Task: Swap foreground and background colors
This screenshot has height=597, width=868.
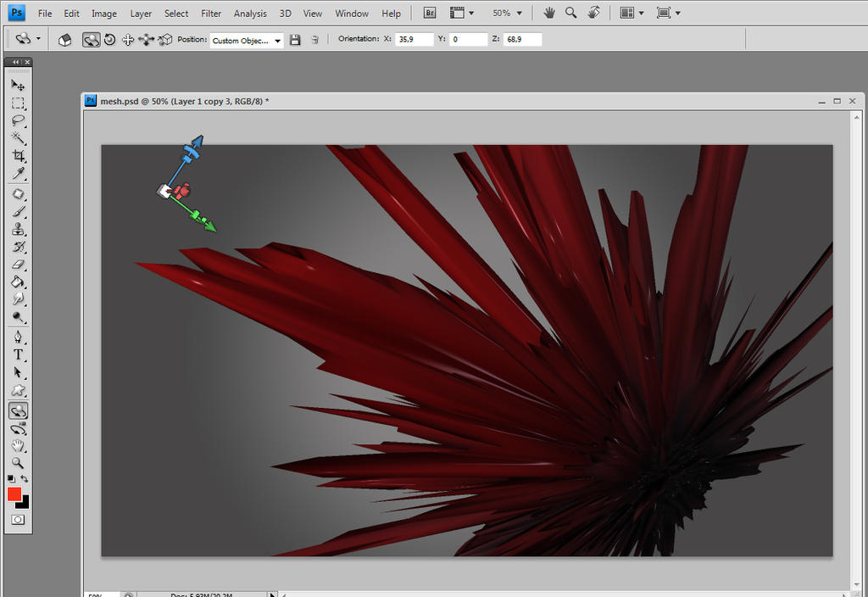Action: [x=25, y=478]
